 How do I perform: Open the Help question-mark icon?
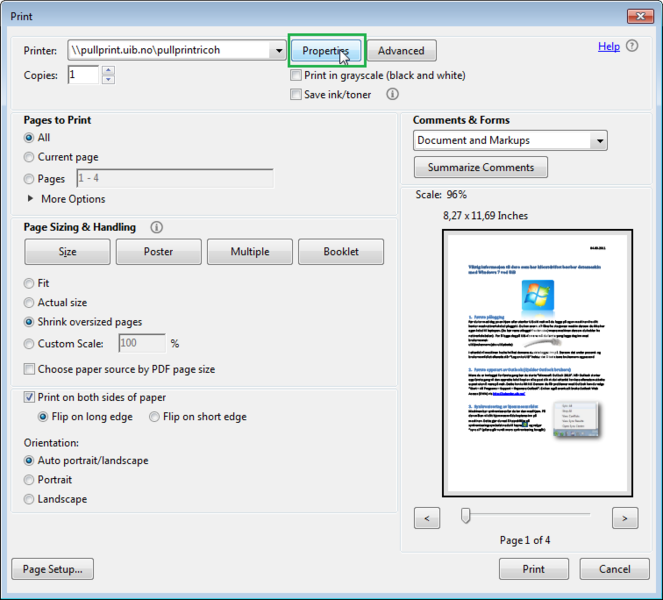632,46
